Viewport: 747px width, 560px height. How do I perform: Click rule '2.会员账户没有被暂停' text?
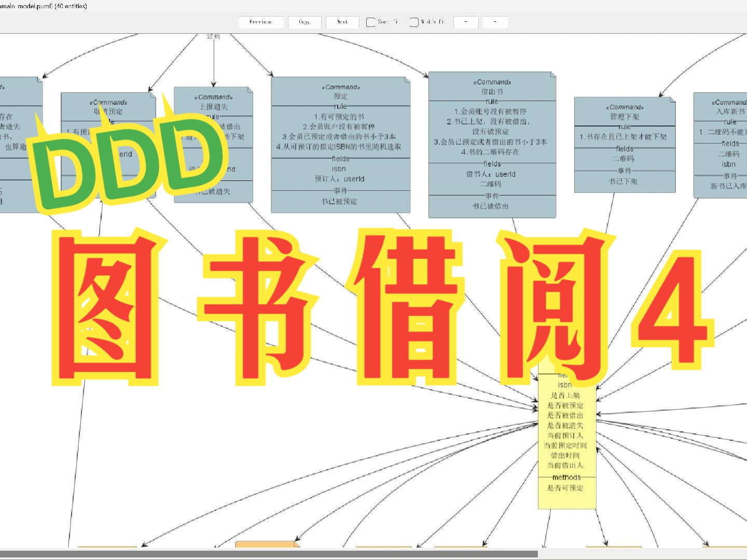coord(339,127)
